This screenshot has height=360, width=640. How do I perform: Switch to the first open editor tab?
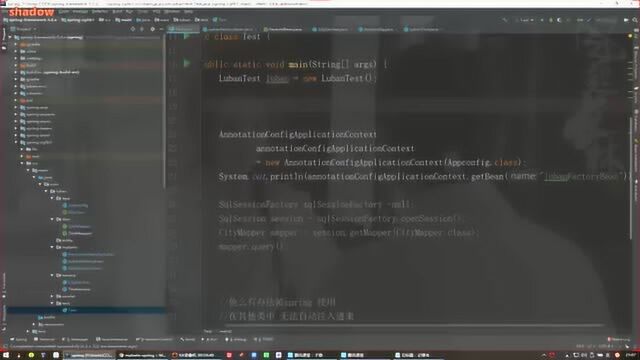(x=183, y=29)
